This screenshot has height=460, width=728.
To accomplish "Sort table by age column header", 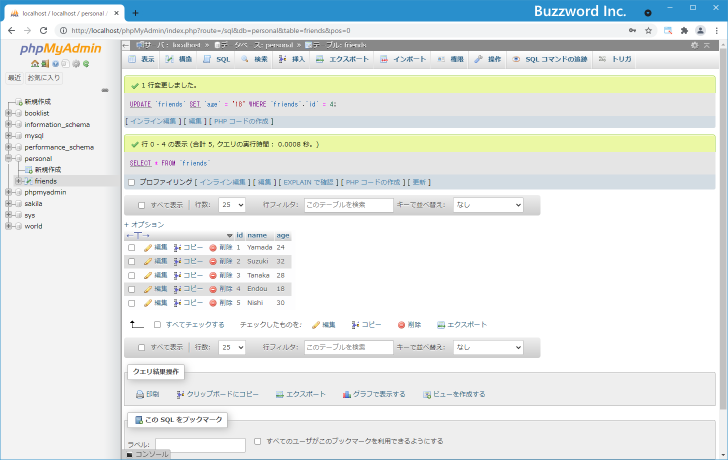I will point(283,236).
